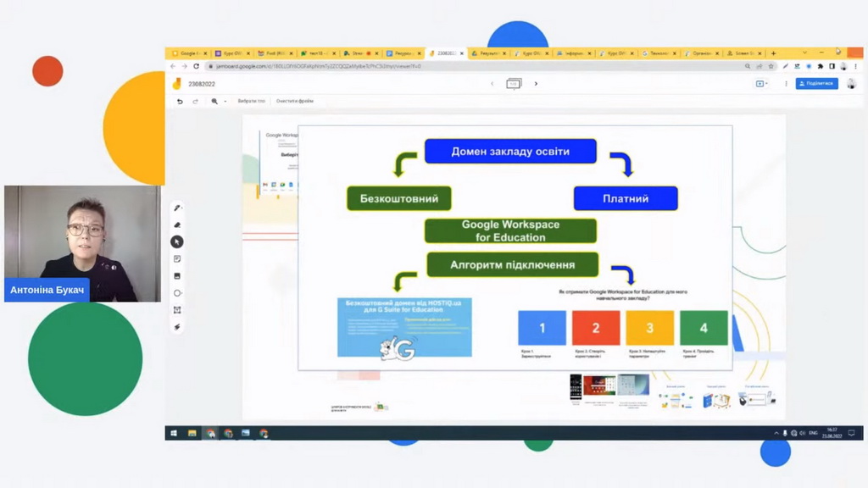Go back in Chrome

tap(173, 66)
